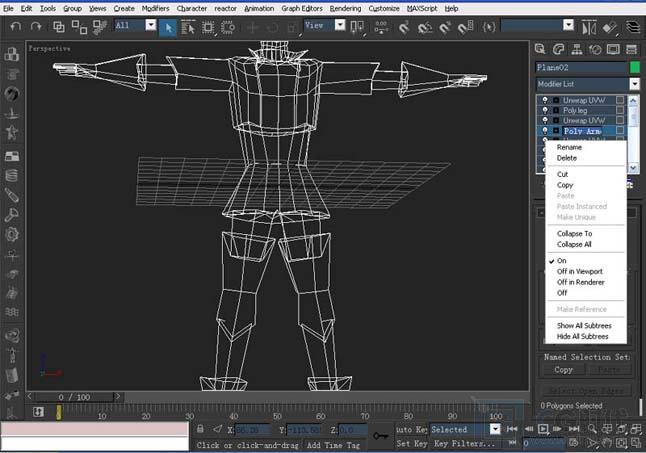Open the MAXScript menu
This screenshot has width=646, height=453.
[422, 8]
